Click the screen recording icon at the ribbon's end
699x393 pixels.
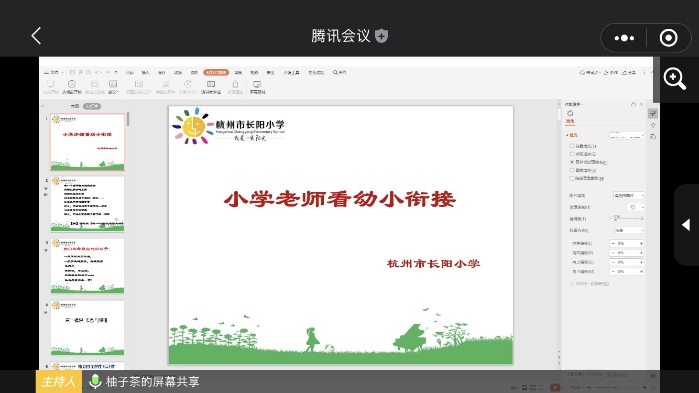point(257,84)
